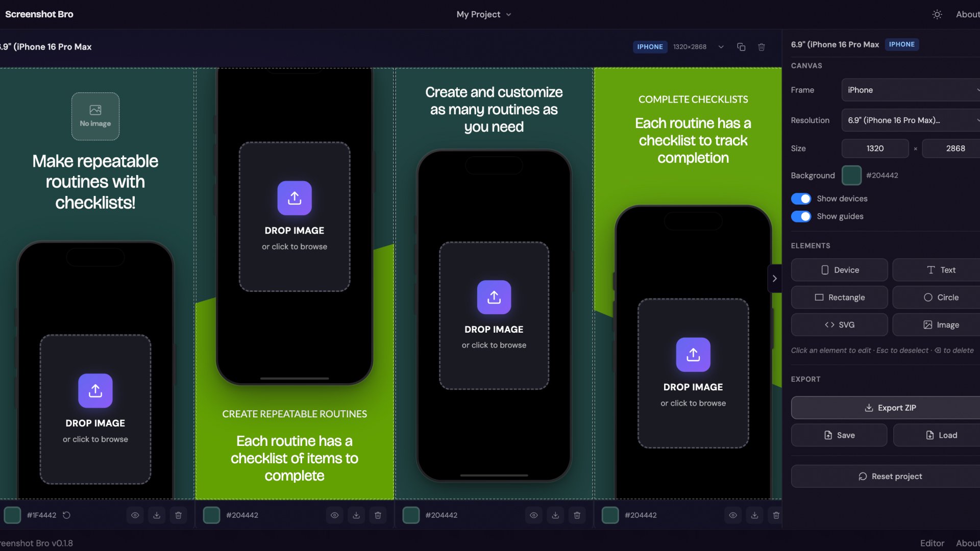
Task: Open the My Project dropdown
Action: pyautogui.click(x=483, y=14)
